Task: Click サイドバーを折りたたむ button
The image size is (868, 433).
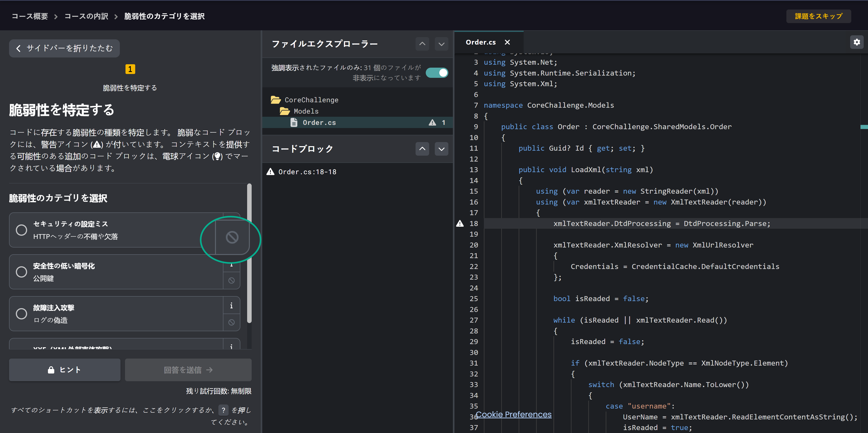Action: (x=64, y=48)
